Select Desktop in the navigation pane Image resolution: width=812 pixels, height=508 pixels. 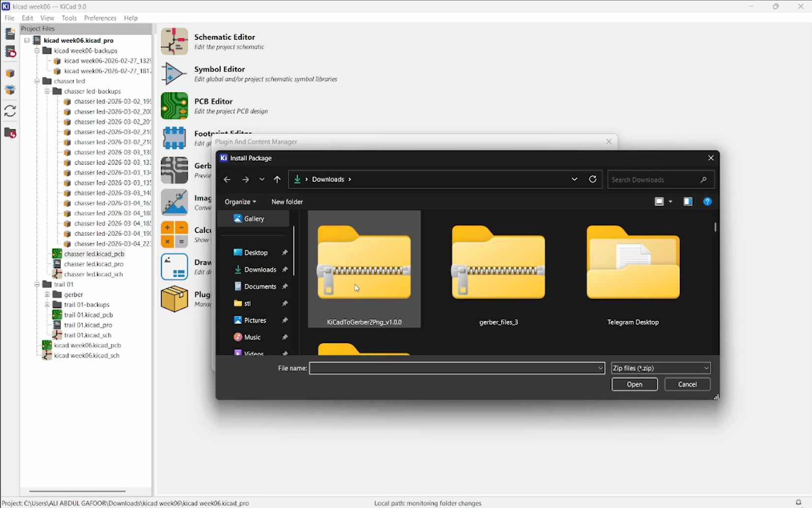point(256,253)
